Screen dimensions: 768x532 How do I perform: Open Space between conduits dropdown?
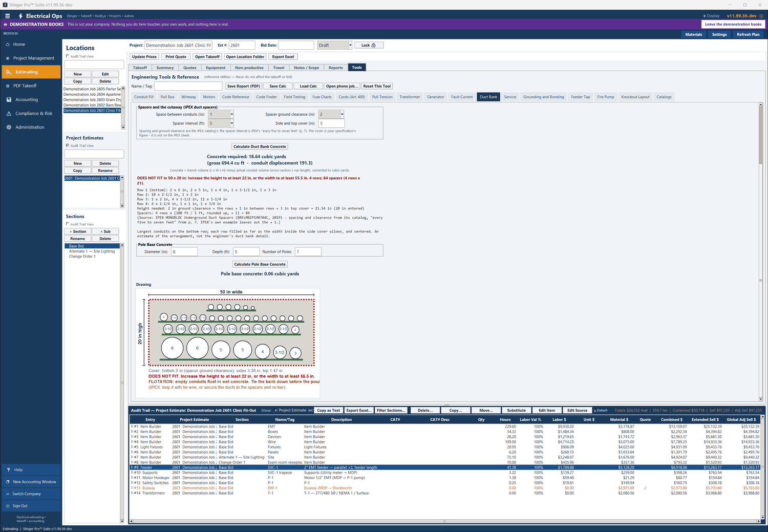pos(231,114)
